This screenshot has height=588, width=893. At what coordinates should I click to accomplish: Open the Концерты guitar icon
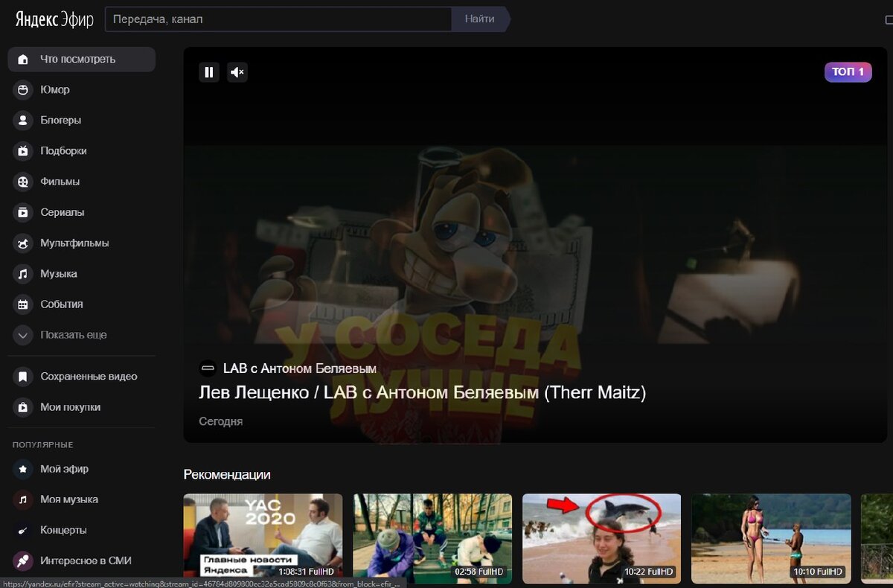click(x=23, y=530)
